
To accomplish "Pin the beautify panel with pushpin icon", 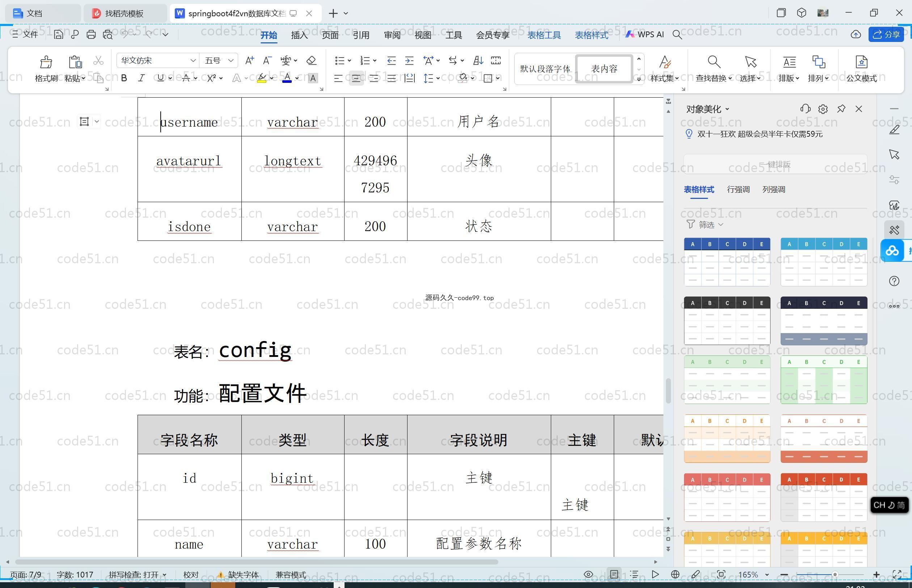I will [x=841, y=109].
